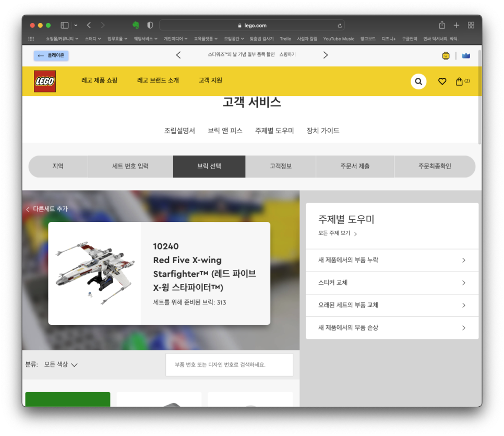Go to 고객정보 step
This screenshot has height=436, width=504.
click(x=281, y=167)
